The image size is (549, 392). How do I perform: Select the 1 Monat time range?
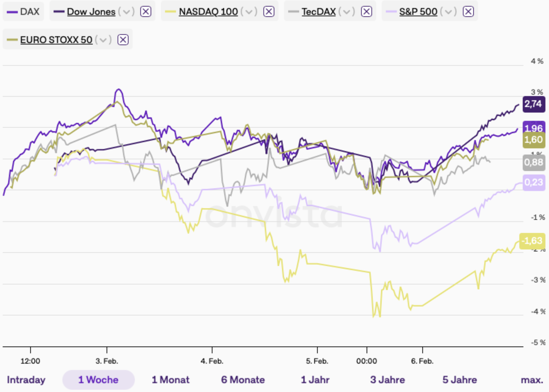(x=170, y=380)
